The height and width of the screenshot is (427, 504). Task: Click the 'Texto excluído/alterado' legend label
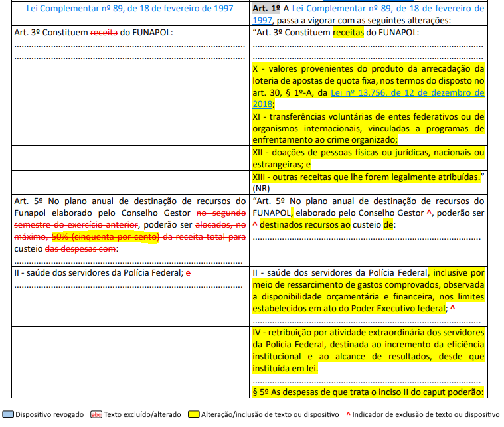point(142,414)
